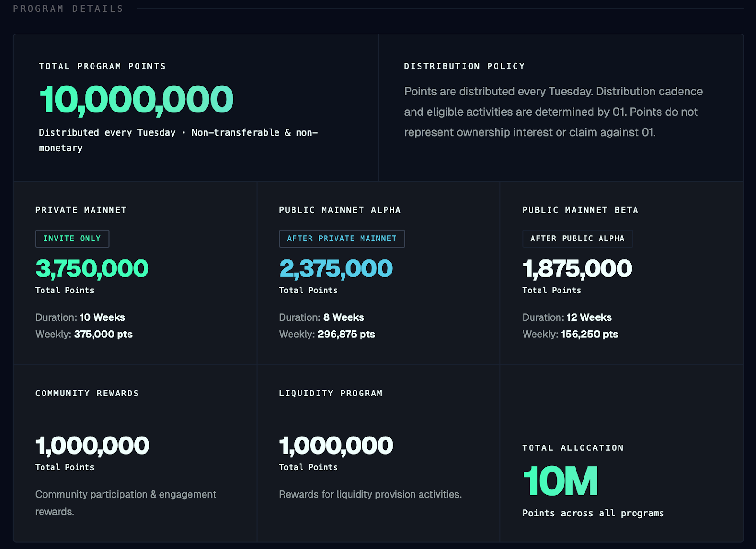Click the 10,000,000 total points figure
This screenshot has width=756, height=549.
coord(136,100)
